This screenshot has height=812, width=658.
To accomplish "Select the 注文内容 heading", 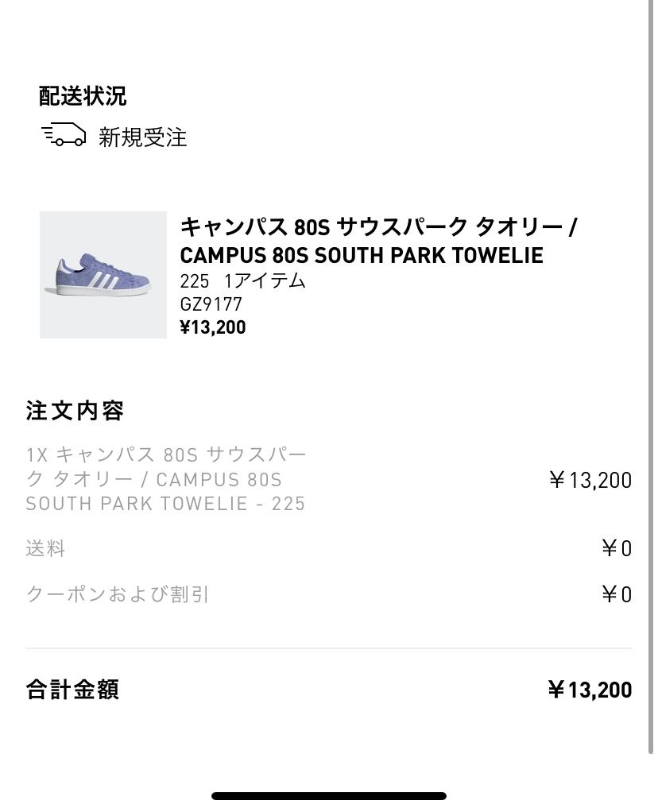I will (x=75, y=411).
